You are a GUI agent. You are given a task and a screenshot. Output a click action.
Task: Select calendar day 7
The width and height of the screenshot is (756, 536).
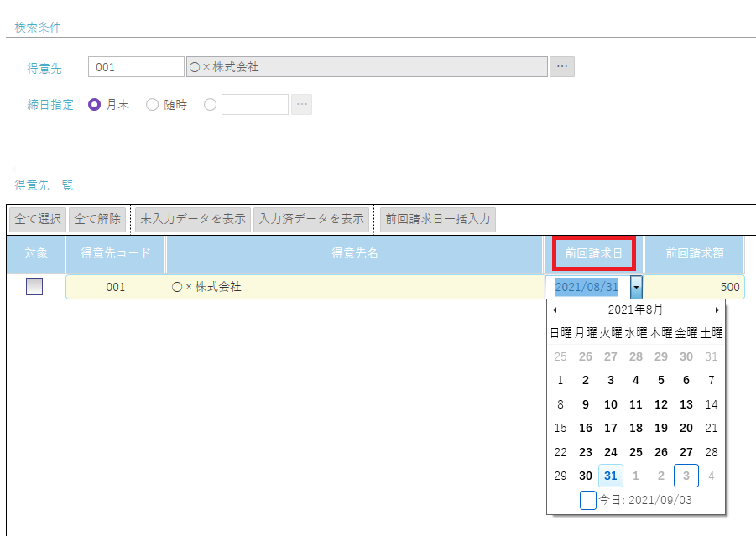[x=712, y=380]
